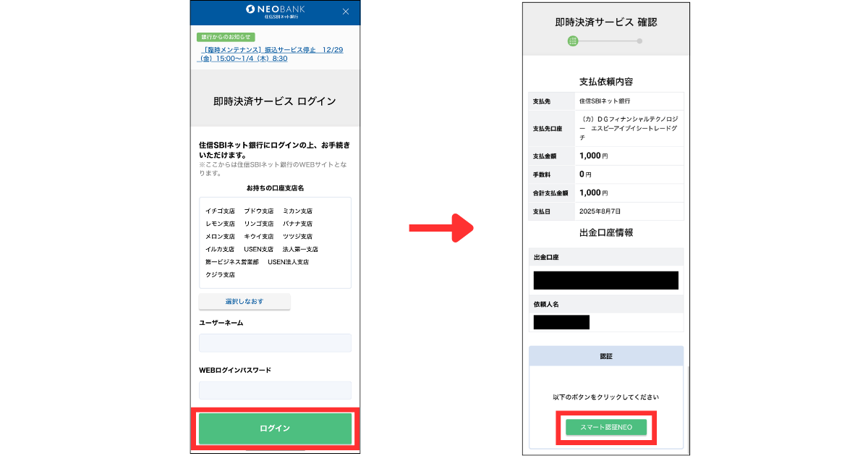Click the NEOBANK logo in the header
The width and height of the screenshot is (868, 456).
point(275,12)
